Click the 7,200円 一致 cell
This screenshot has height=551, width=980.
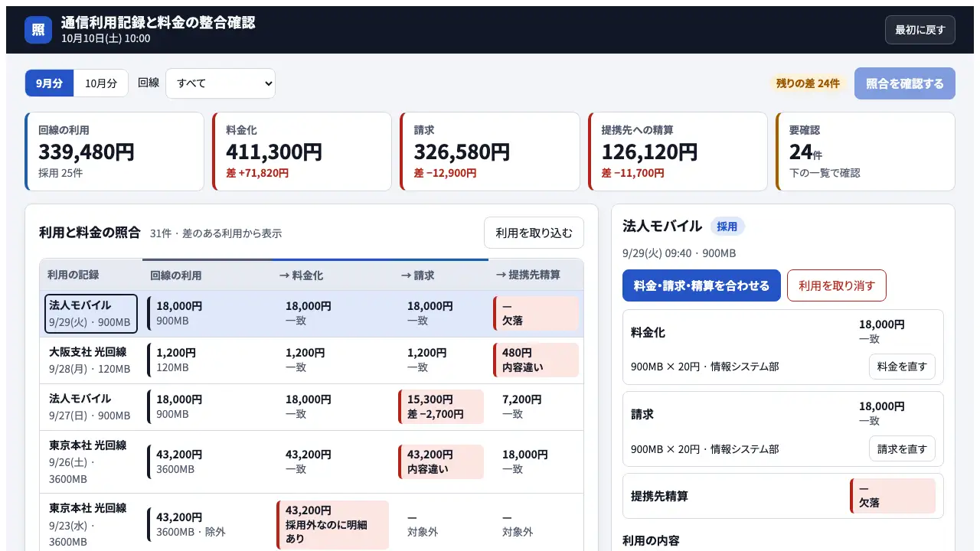coord(536,407)
